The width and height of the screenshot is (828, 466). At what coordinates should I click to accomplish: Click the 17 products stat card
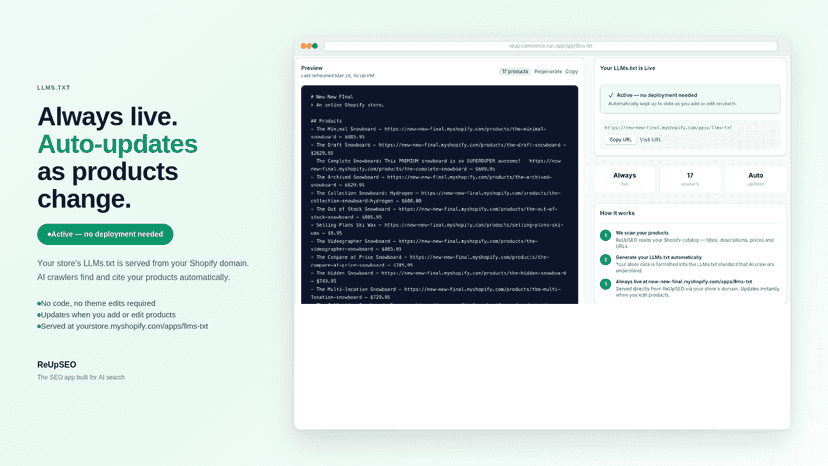pos(690,179)
